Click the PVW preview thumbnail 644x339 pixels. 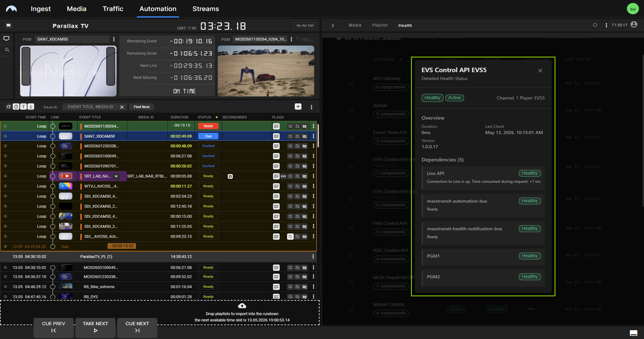[x=68, y=71]
